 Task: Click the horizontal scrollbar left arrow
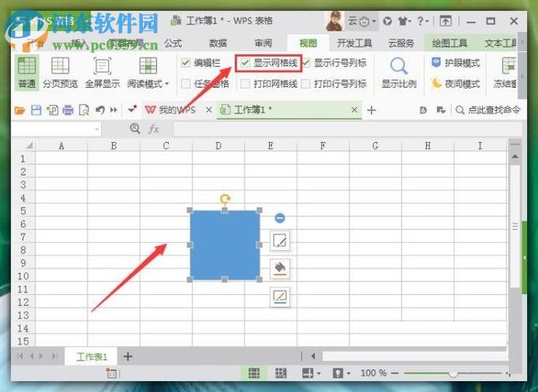(x=313, y=357)
